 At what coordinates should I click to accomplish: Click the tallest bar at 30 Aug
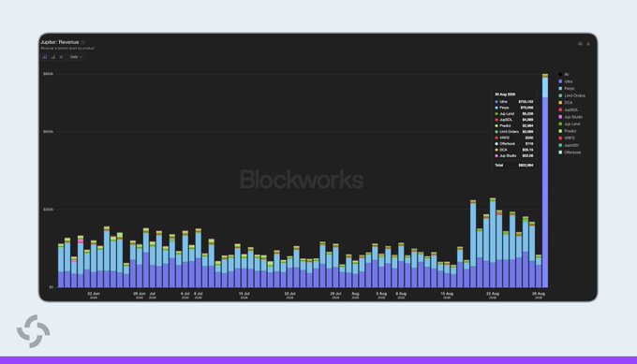pyautogui.click(x=545, y=181)
